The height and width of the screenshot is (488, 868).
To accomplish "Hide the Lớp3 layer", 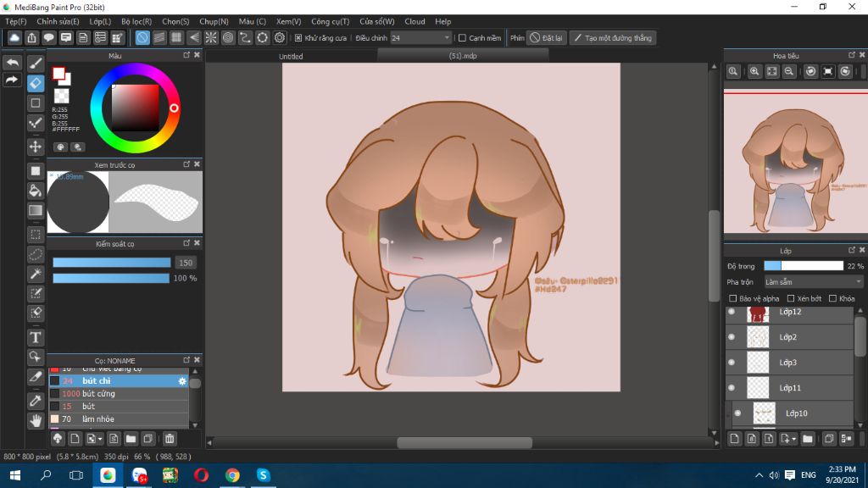I will click(x=732, y=363).
